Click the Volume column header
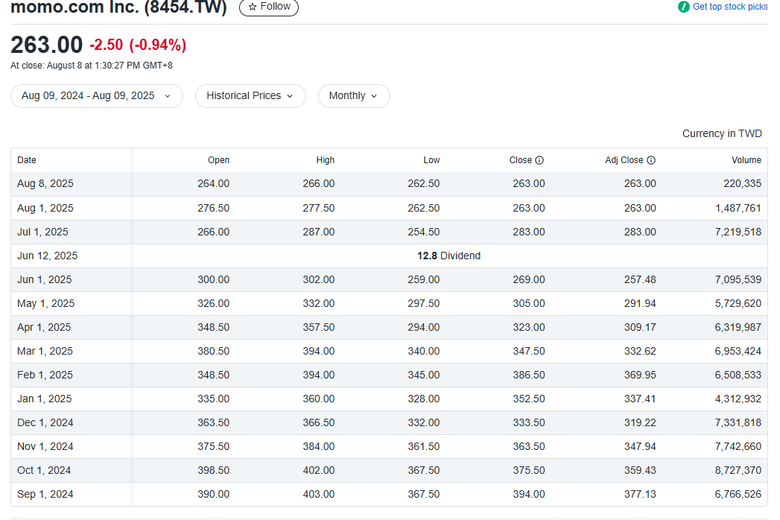Screen dimensions: 780x520 pos(746,160)
